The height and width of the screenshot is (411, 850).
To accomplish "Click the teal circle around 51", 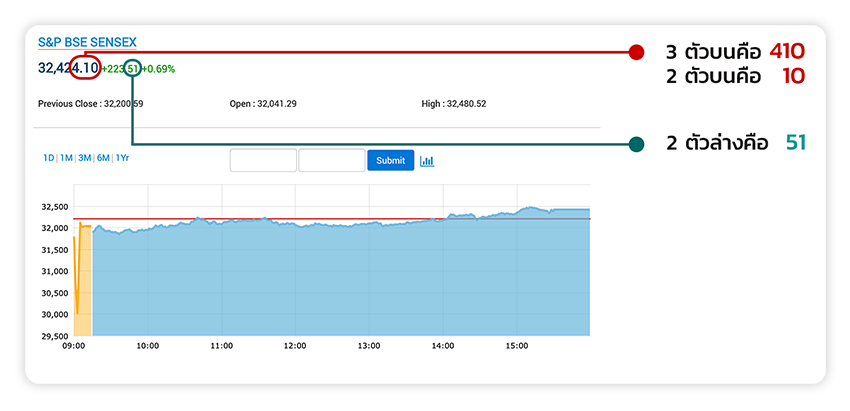I will tap(131, 68).
